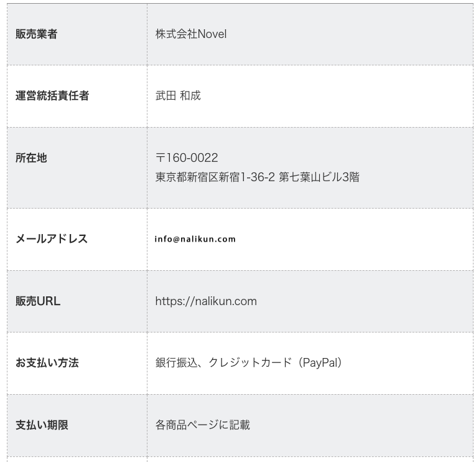The image size is (476, 462).
Task: Click the 販売業者 row label
Action: pos(36,34)
